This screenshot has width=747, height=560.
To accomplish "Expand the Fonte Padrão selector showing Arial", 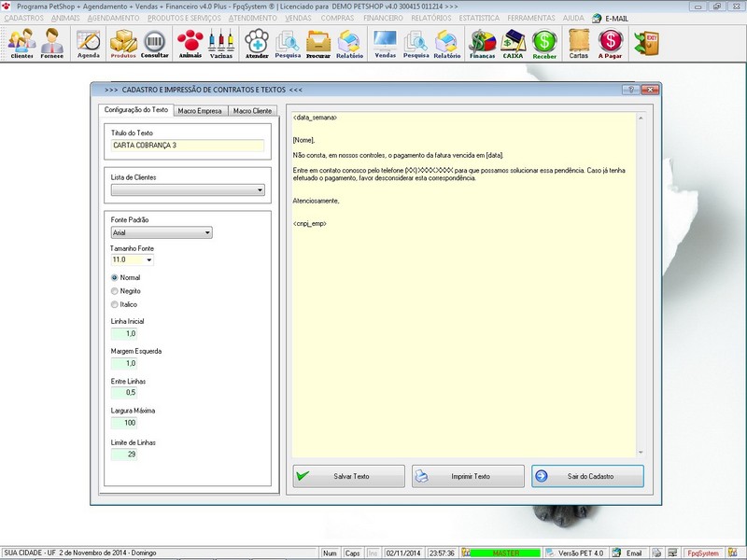I will coord(207,231).
